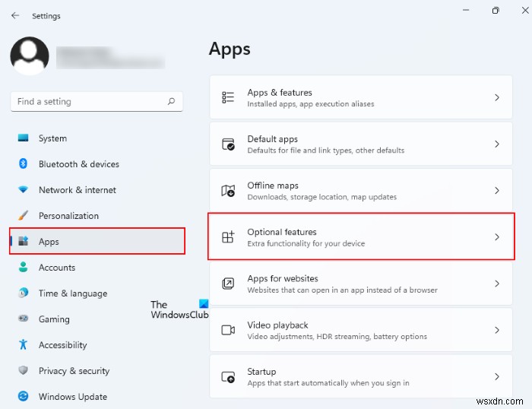
Task: Click the Apps for websites icon
Action: click(x=228, y=284)
